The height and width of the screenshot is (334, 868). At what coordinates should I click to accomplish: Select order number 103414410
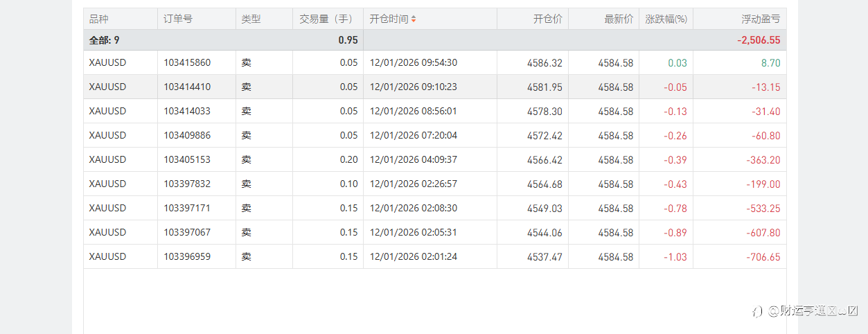[x=187, y=87]
